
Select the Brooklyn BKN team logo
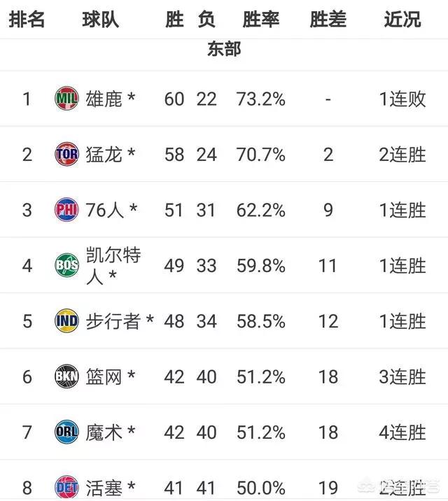point(66,376)
